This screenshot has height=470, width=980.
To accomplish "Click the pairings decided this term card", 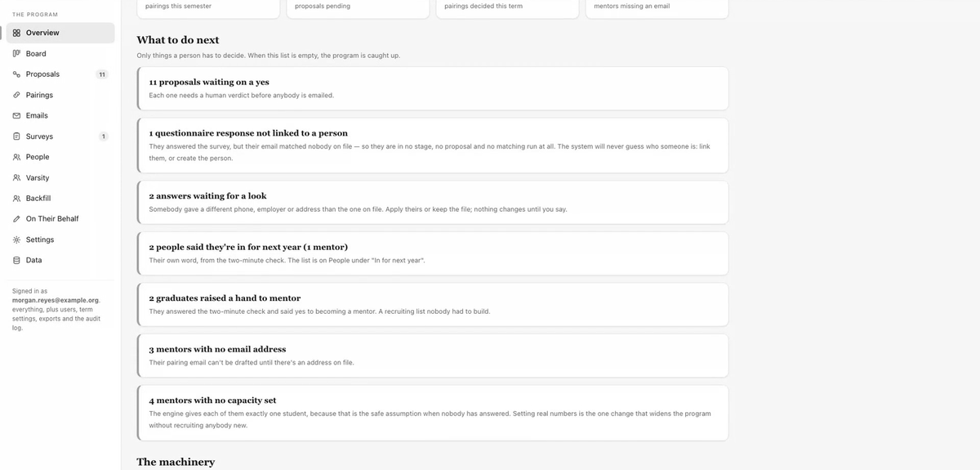I will 507,8.
